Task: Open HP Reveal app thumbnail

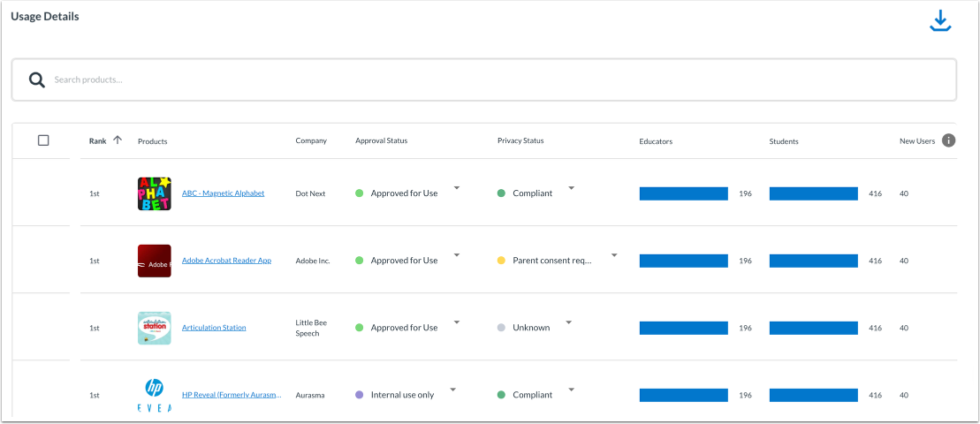Action: (155, 395)
